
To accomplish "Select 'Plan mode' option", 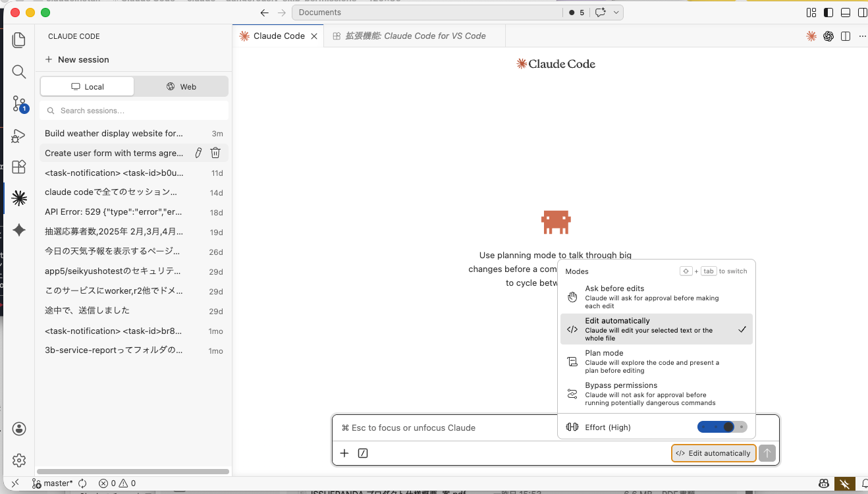I will coord(656,362).
